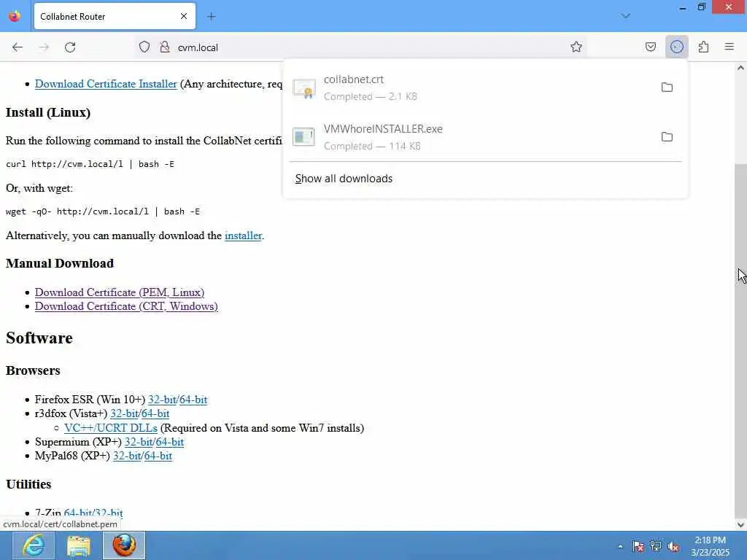Expand the list all tabs chevron

pyautogui.click(x=626, y=16)
